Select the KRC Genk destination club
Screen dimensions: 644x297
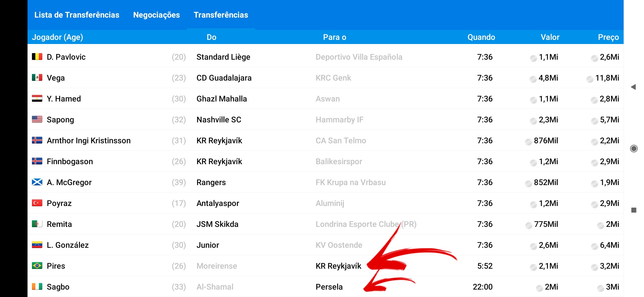click(x=333, y=78)
